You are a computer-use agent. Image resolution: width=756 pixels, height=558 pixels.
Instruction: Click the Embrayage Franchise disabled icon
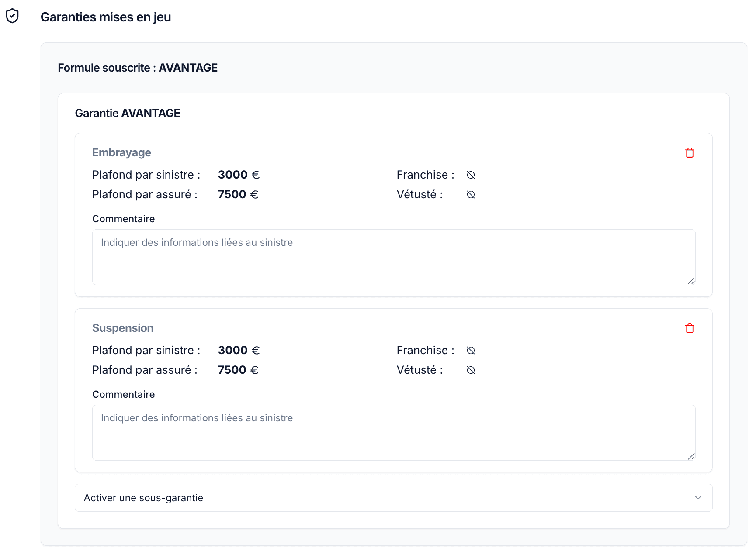click(x=471, y=175)
